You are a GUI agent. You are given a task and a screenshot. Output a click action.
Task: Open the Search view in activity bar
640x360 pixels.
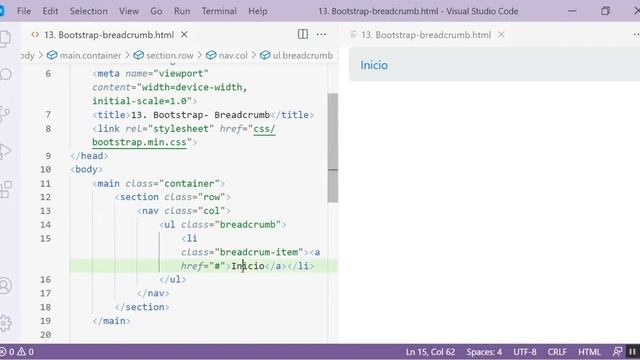coord(5,74)
